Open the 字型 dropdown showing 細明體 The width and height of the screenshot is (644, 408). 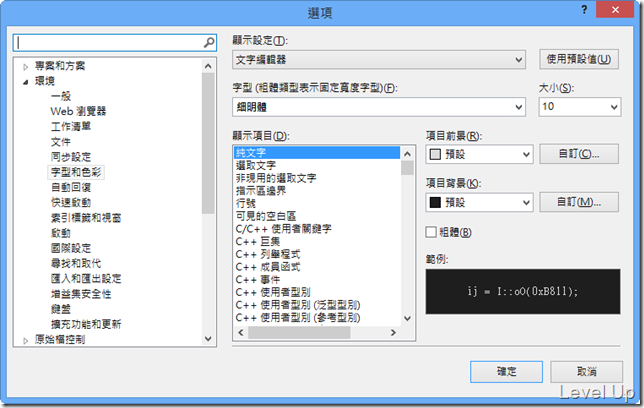coord(379,107)
